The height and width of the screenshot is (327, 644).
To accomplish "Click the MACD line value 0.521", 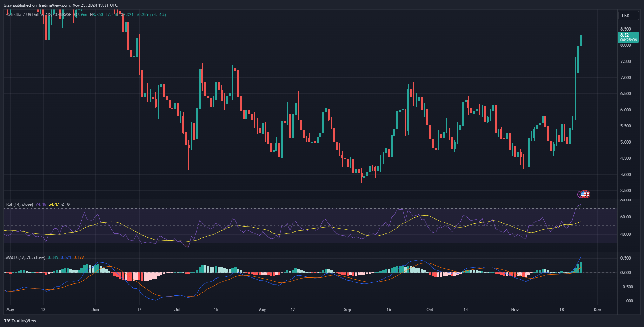I will pos(66,257).
